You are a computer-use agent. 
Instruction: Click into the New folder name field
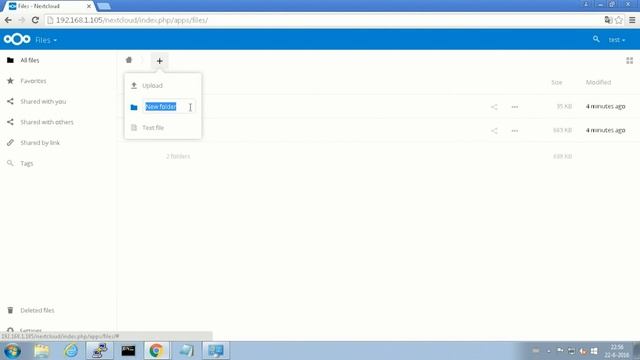pos(169,107)
